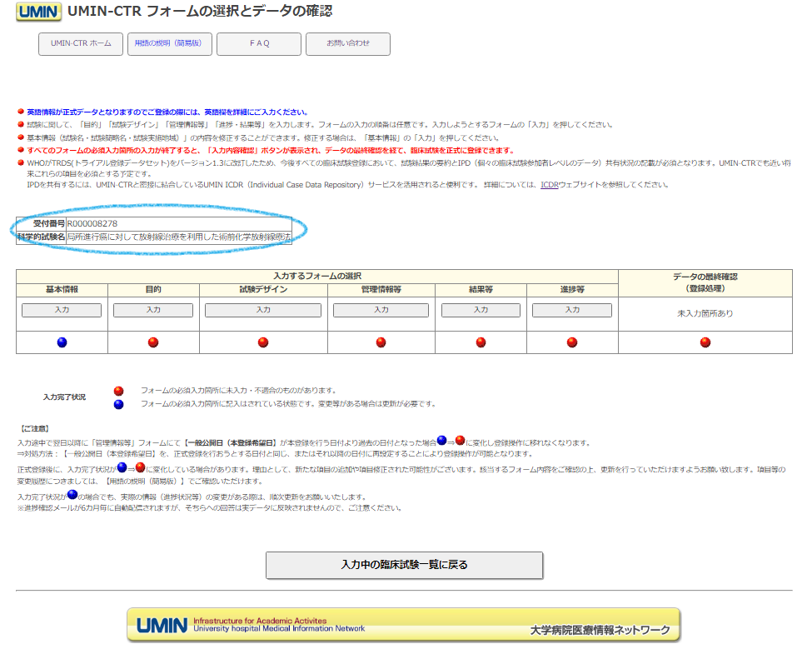Open 用語の説明（簡易版） from the top navigation
This screenshot has width=812, height=654.
click(x=170, y=44)
